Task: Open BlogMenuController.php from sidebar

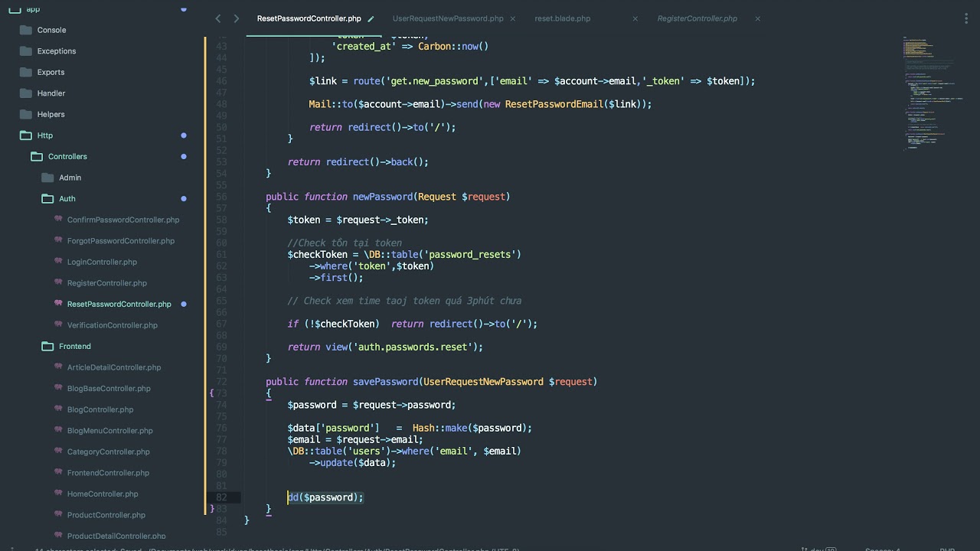Action: click(109, 431)
